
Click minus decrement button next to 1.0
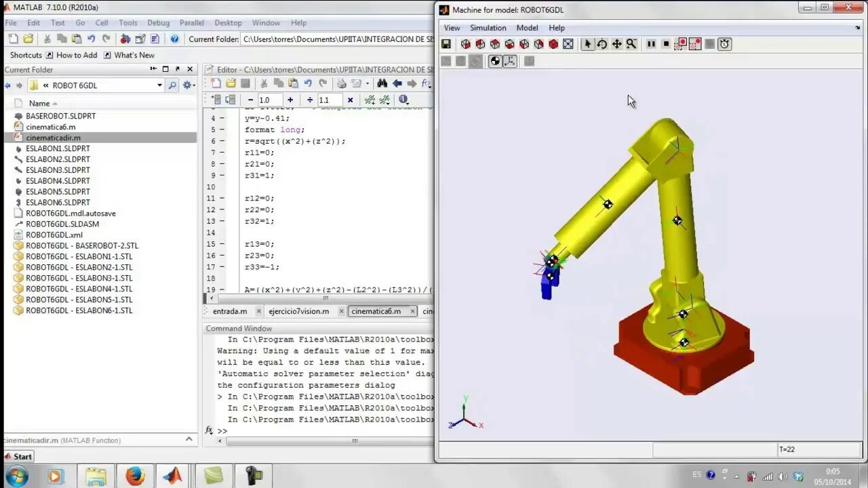click(x=250, y=100)
